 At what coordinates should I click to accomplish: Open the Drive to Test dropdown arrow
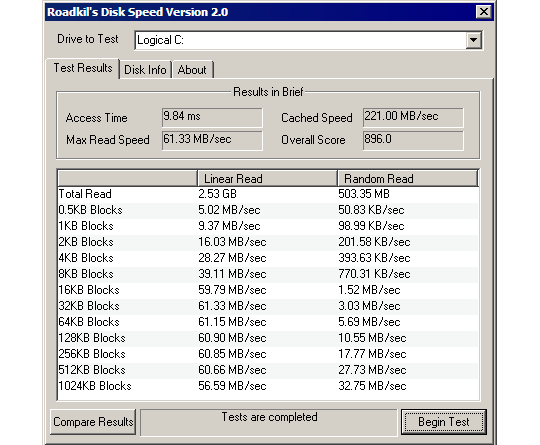coord(474,40)
